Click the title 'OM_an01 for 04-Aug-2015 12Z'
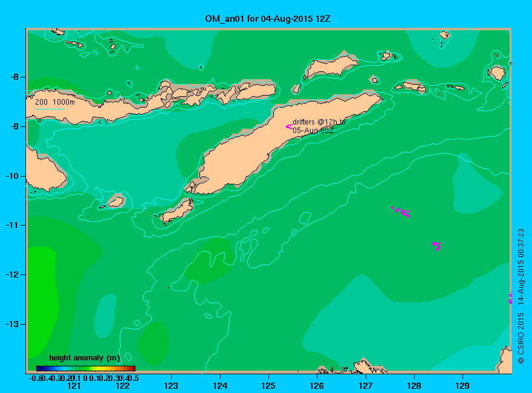Screen dimensions: 532x393 click(x=267, y=19)
